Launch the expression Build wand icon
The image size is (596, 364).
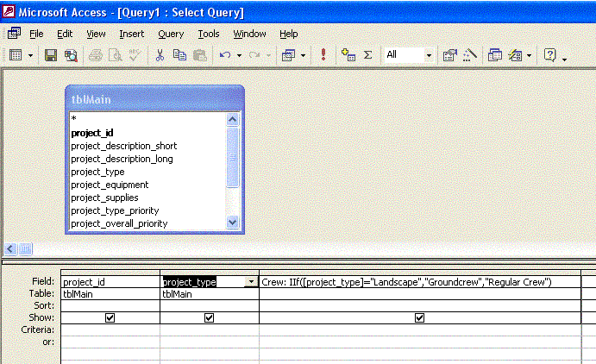[x=470, y=54]
